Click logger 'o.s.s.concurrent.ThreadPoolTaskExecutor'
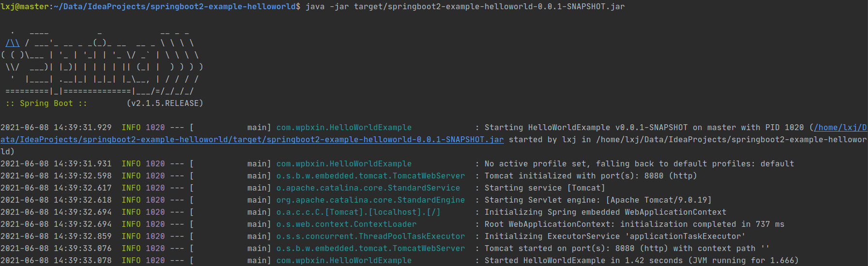The image size is (868, 266). (371, 236)
